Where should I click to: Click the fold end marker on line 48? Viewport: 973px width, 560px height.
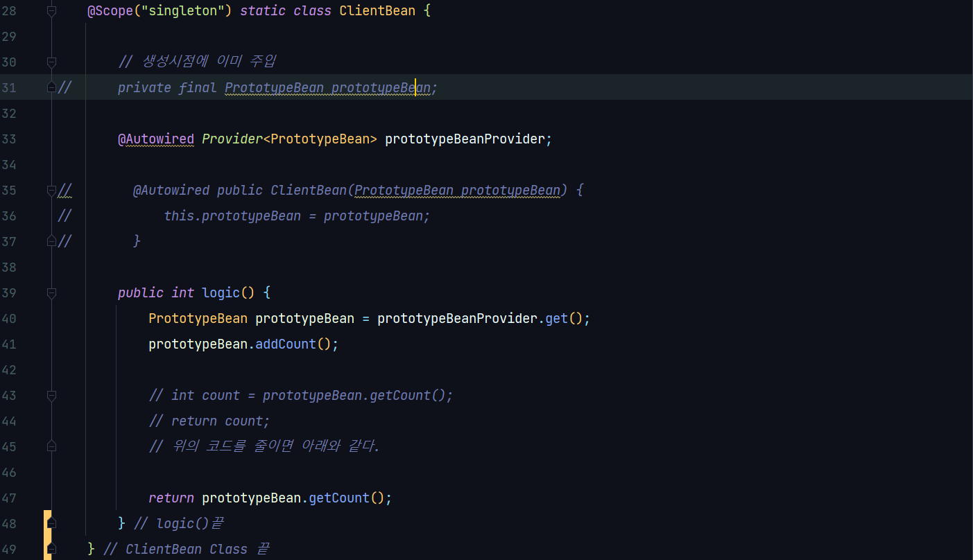tap(51, 523)
